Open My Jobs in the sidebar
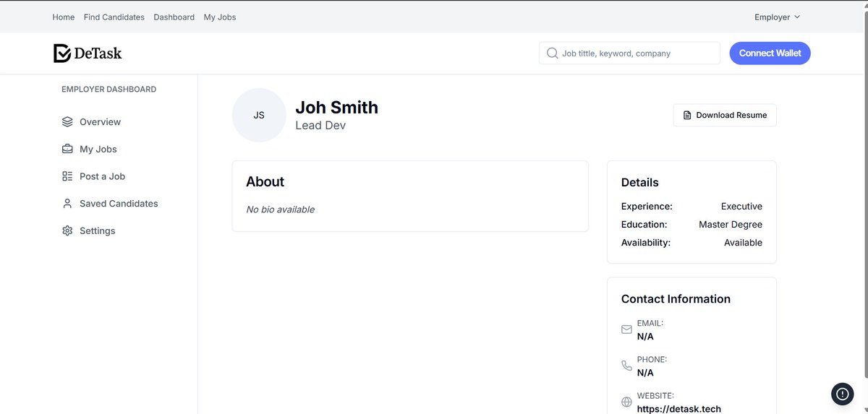The image size is (868, 414). coord(98,149)
